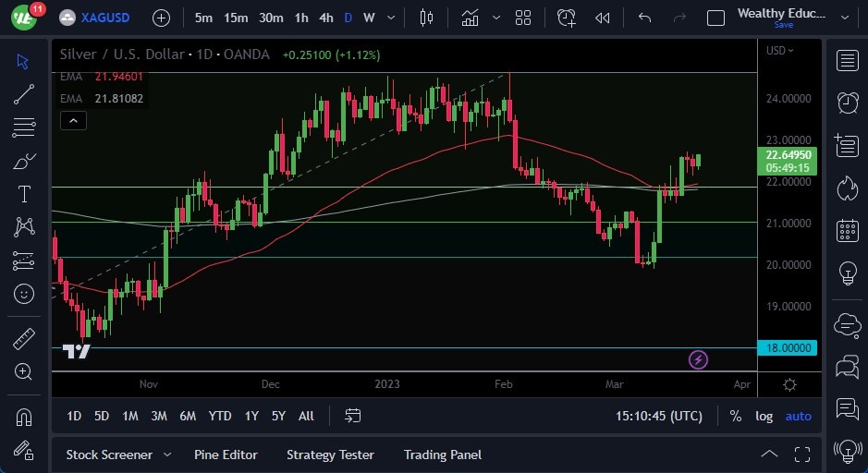Open the indicator templates grid

pos(523,18)
